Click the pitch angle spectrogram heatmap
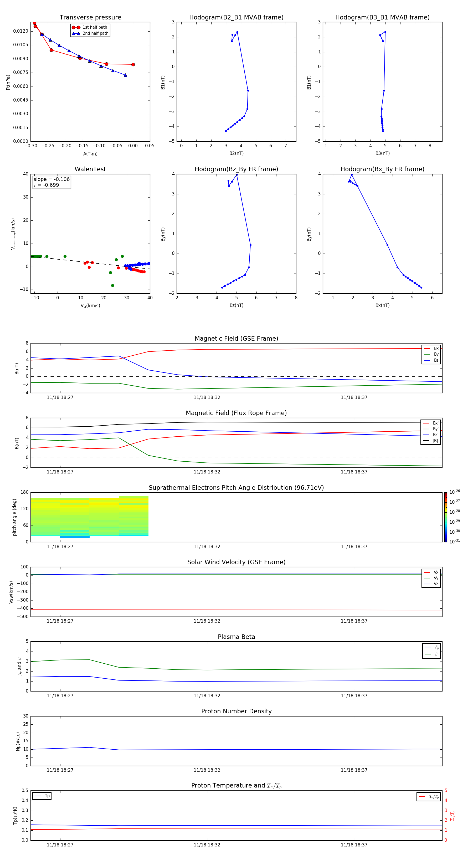Viewport: 473px width, 868px height. pyautogui.click(x=90, y=517)
